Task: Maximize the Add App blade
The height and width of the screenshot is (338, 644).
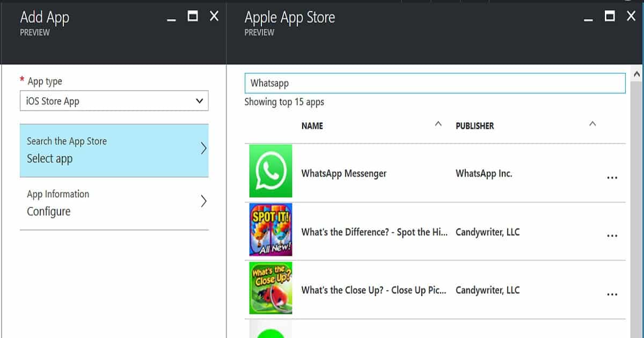Action: point(193,16)
